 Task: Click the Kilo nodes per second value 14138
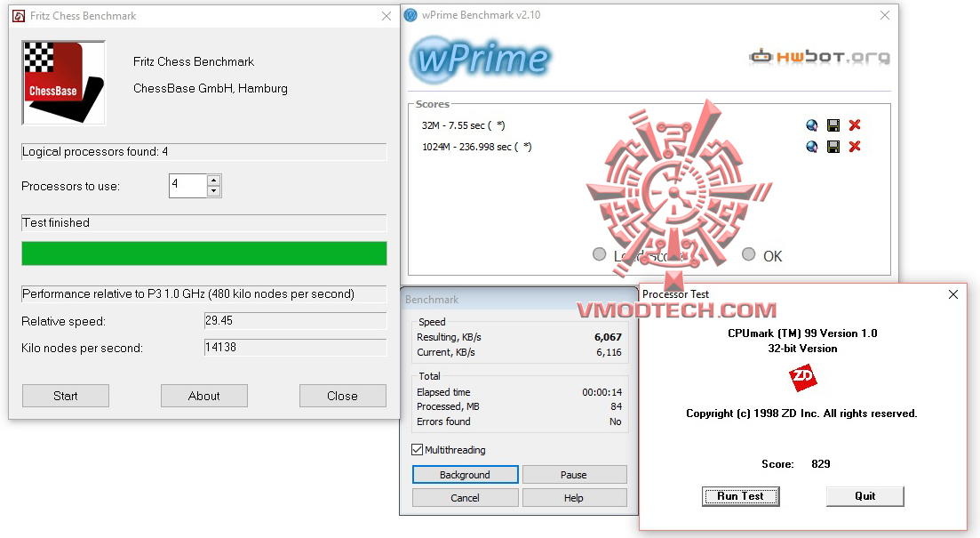tap(295, 347)
